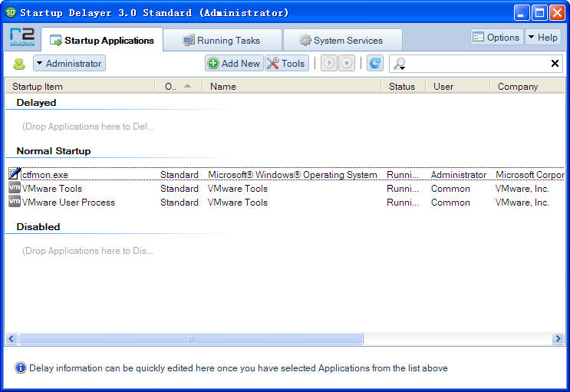Click the greyed-out play icon in toolbar
The width and height of the screenshot is (570, 392).
(x=329, y=63)
